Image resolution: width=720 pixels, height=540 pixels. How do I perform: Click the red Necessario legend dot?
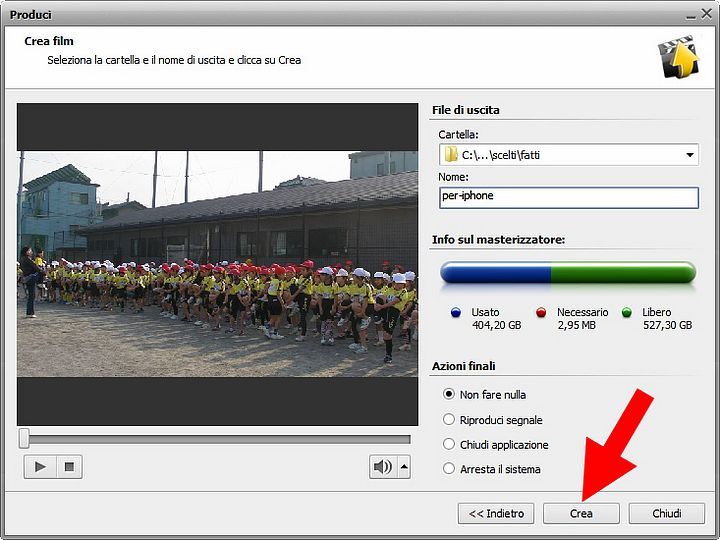[x=541, y=313]
